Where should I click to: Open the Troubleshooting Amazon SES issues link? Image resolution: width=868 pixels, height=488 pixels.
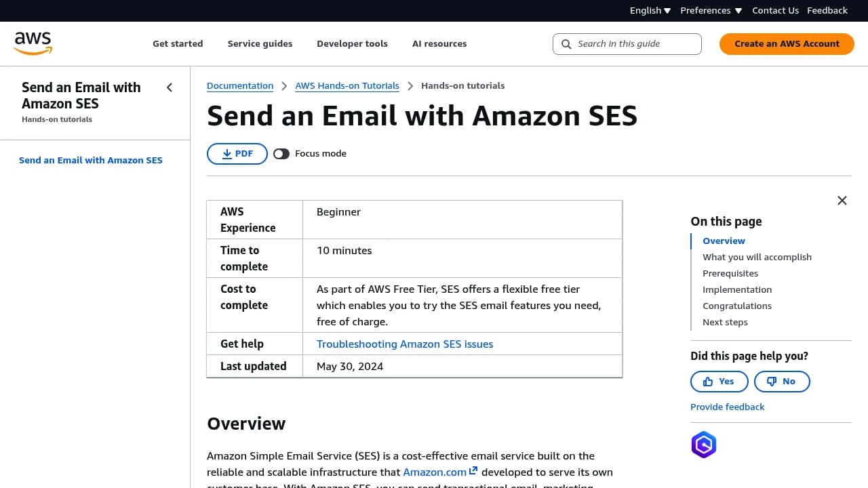(x=405, y=344)
